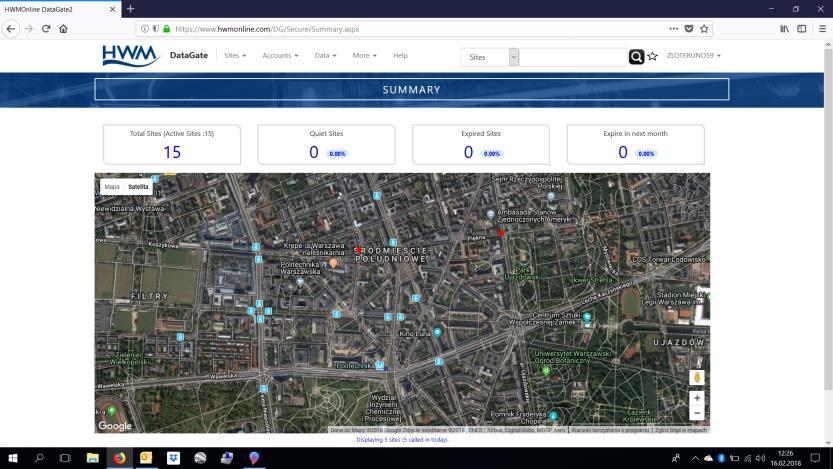Click the 'Displaying 5 sites' status text

(x=402, y=440)
